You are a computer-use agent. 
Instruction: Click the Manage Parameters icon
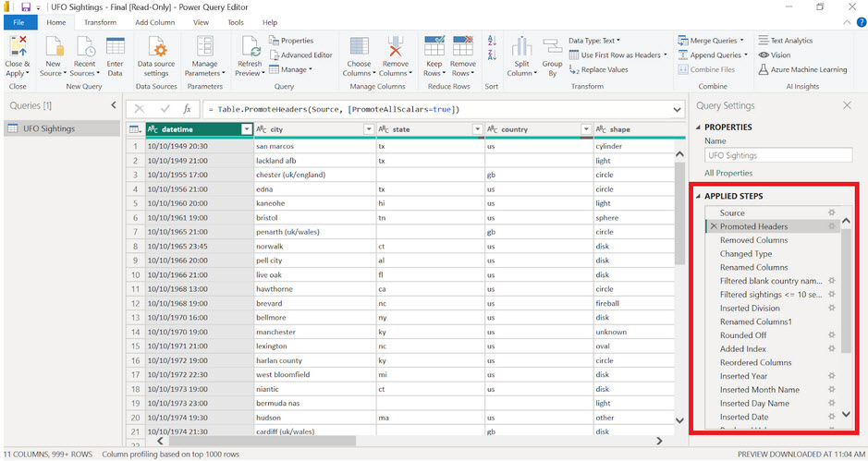[x=205, y=46]
